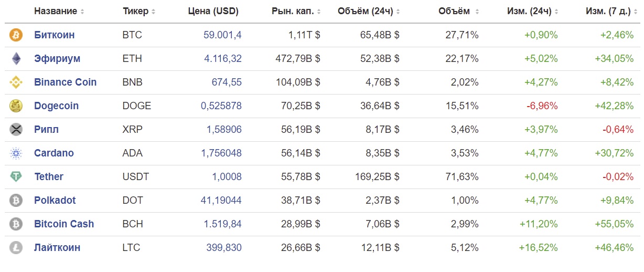Click Litecoin market cap 26,66B $
The image size is (644, 272).
tap(300, 248)
